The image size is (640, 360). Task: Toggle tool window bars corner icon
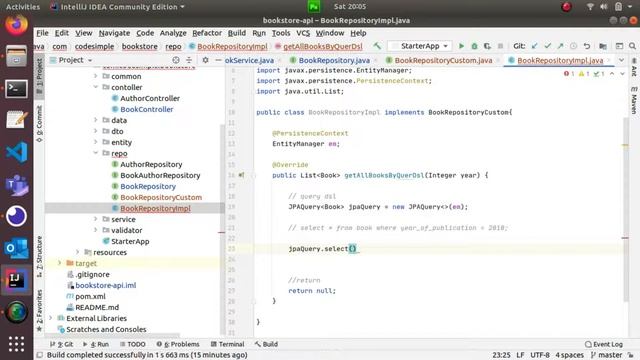tap(40, 355)
